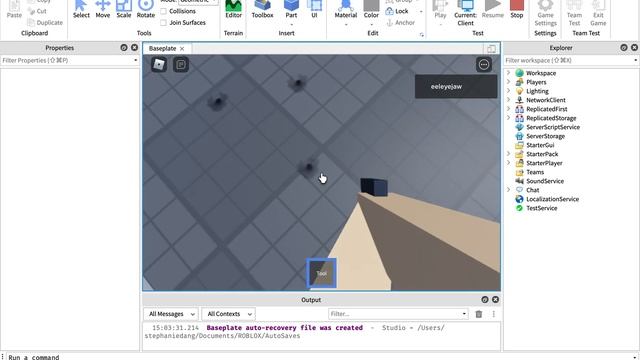The width and height of the screenshot is (640, 360).
Task: Clear output with trash icon
Action: click(479, 314)
